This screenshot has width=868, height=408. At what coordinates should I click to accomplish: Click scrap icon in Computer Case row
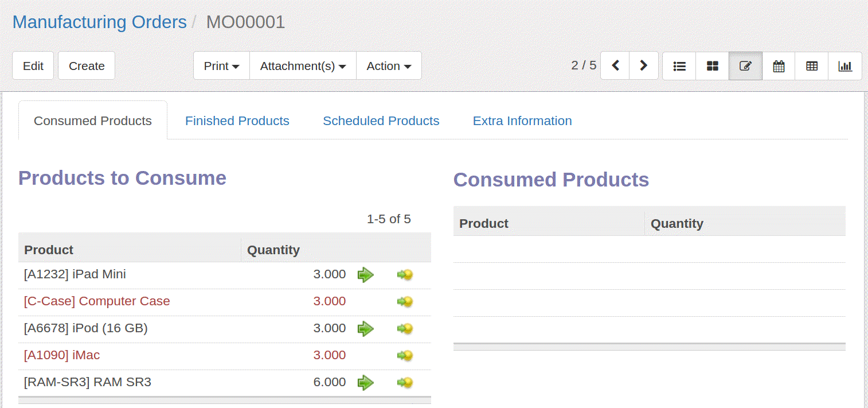pyautogui.click(x=405, y=302)
